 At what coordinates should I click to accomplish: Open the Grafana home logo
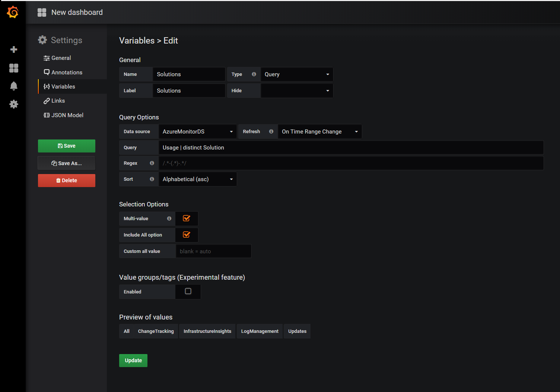tap(13, 12)
